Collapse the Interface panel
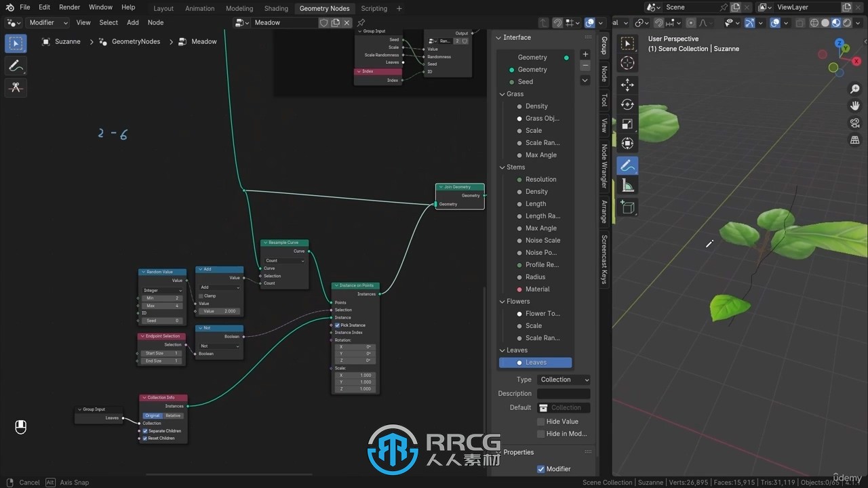This screenshot has width=868, height=488. tap(498, 38)
